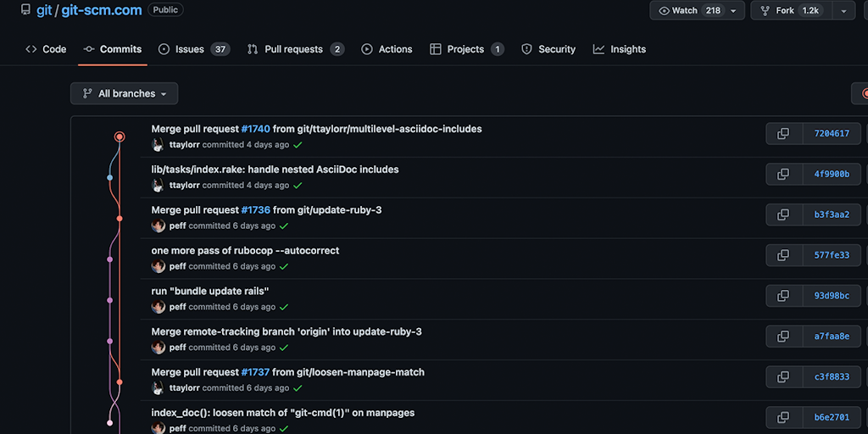Select the top graph node for commit 7204617
This screenshot has height=434, width=868.
click(x=120, y=136)
